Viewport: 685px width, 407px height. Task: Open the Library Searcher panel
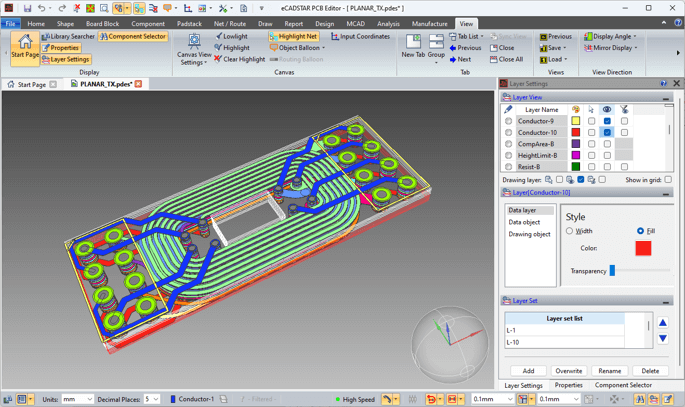coord(68,36)
